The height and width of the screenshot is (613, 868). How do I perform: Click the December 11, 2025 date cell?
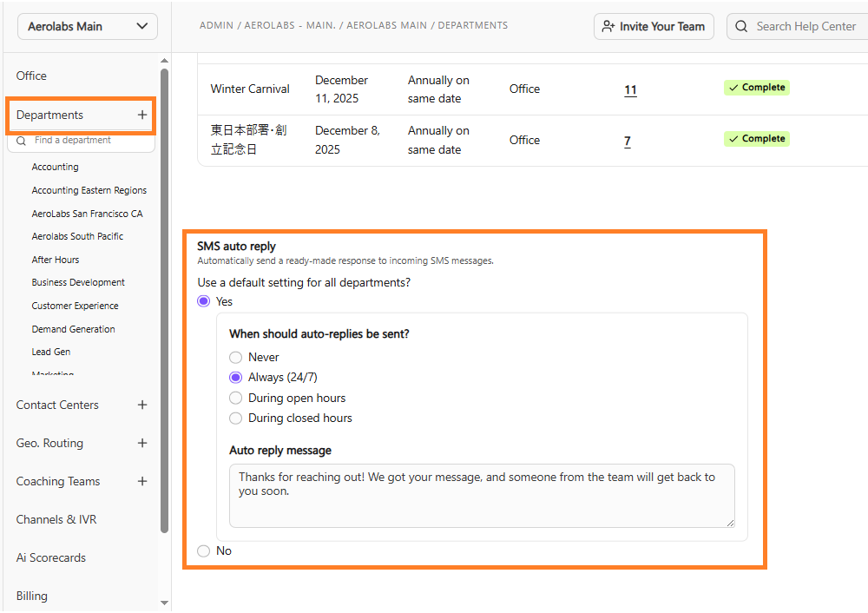(x=341, y=89)
